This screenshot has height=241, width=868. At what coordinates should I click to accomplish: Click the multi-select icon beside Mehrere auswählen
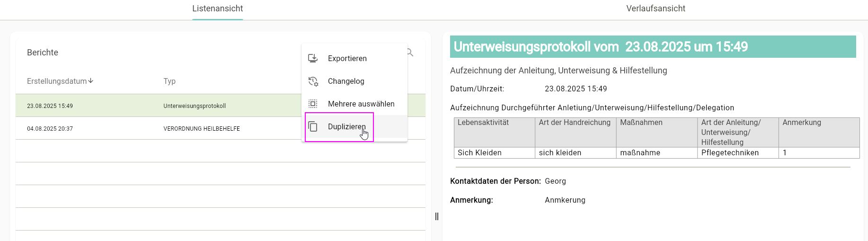point(313,104)
